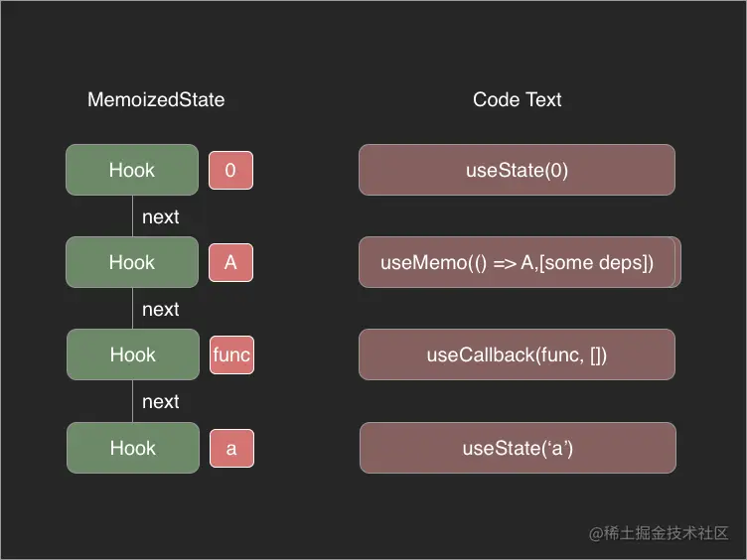This screenshot has height=560, width=747.
Task: Select the useState('a') code block
Action: (518, 448)
